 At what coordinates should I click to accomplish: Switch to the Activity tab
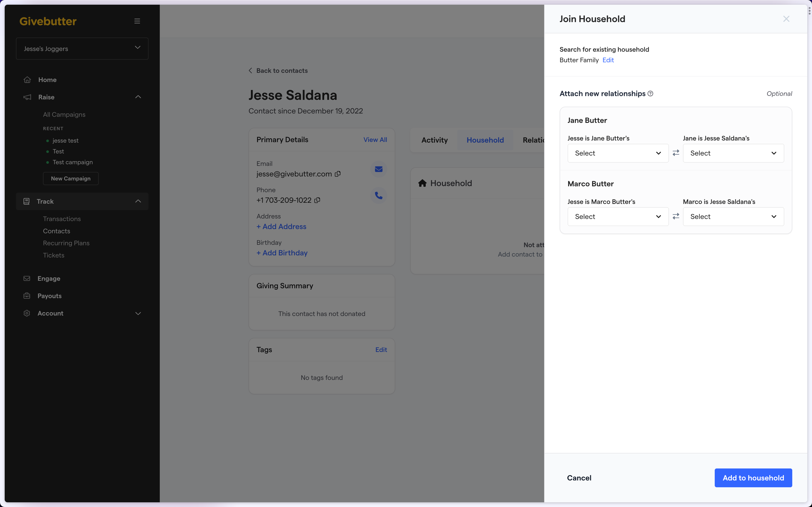(x=435, y=140)
